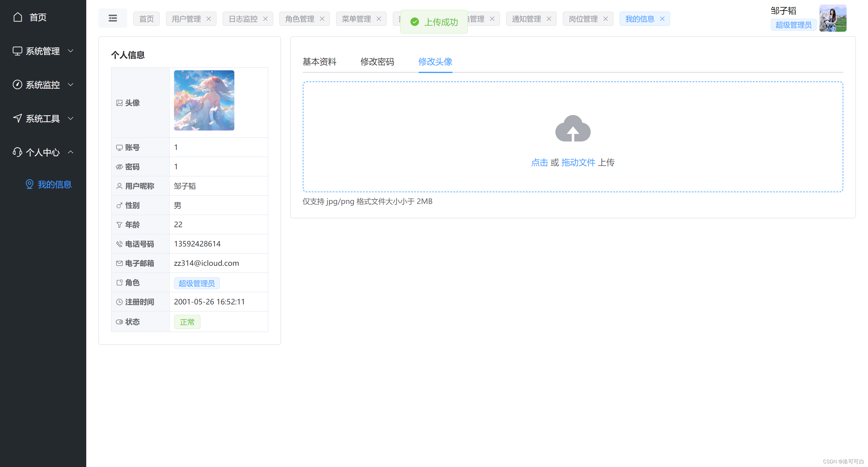Go to the 首页 page tab
The height and width of the screenshot is (467, 868).
(x=146, y=19)
